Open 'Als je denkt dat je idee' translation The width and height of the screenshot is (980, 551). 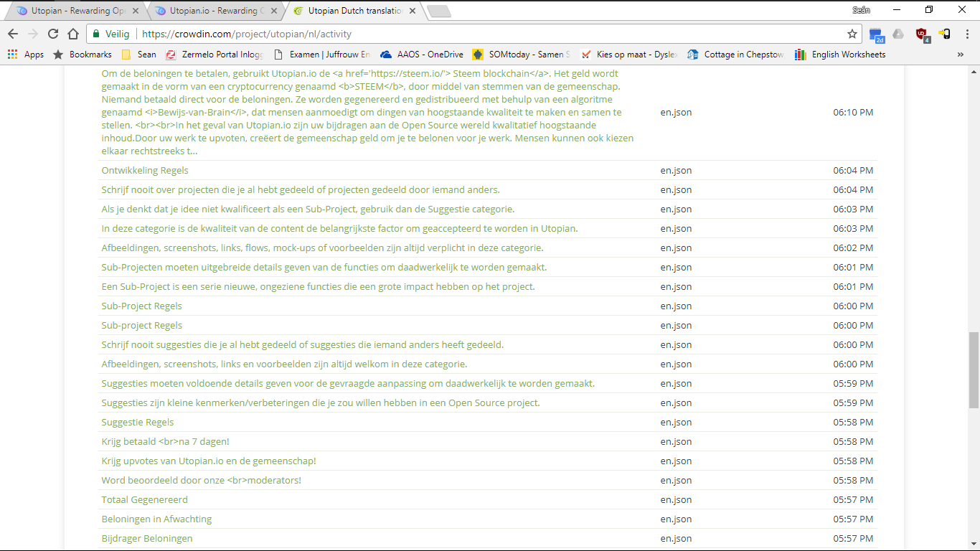tap(308, 209)
